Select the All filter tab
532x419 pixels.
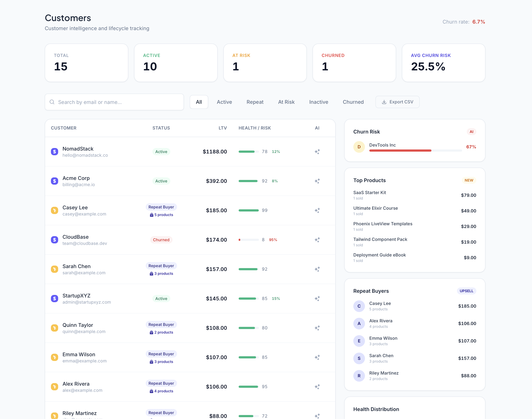tap(199, 102)
